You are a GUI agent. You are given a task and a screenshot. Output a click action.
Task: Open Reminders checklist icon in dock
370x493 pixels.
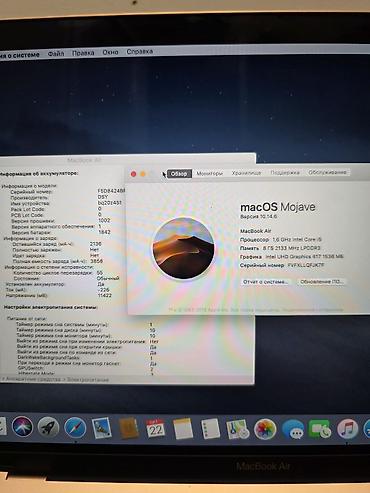(210, 429)
